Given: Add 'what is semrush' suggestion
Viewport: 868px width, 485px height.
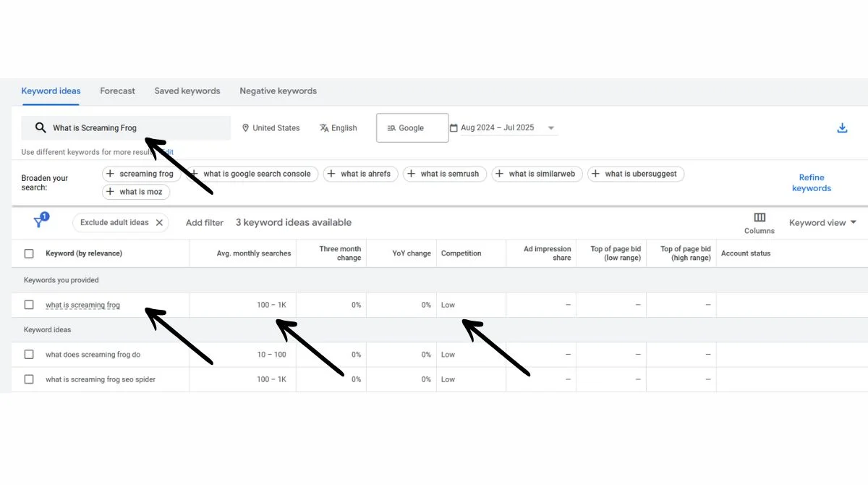Looking at the screenshot, I should pos(444,174).
